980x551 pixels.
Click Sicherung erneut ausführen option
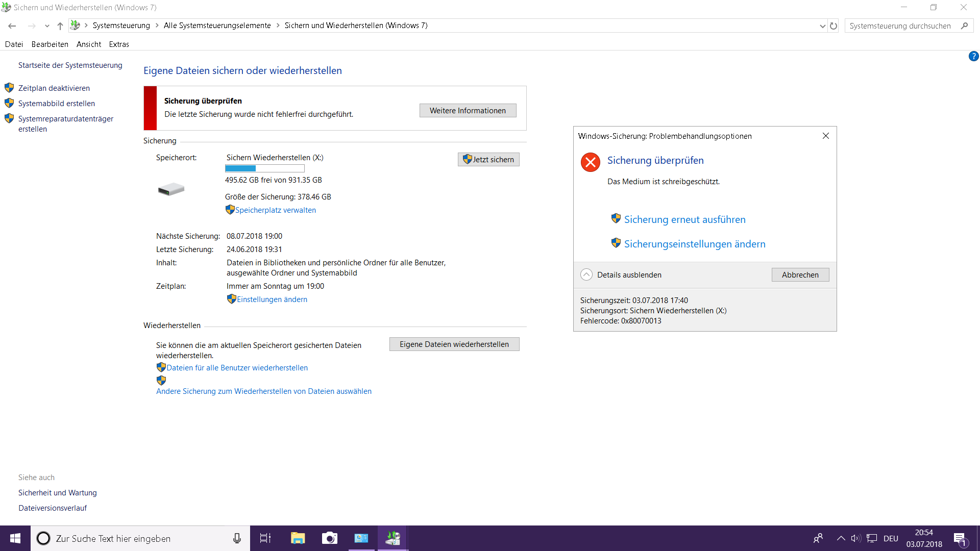(x=685, y=219)
